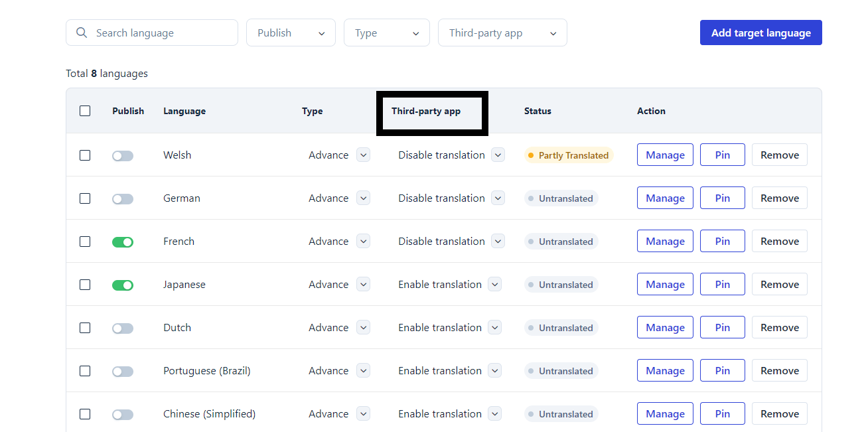Click Manage for Portuguese (Brazil)

tap(665, 370)
